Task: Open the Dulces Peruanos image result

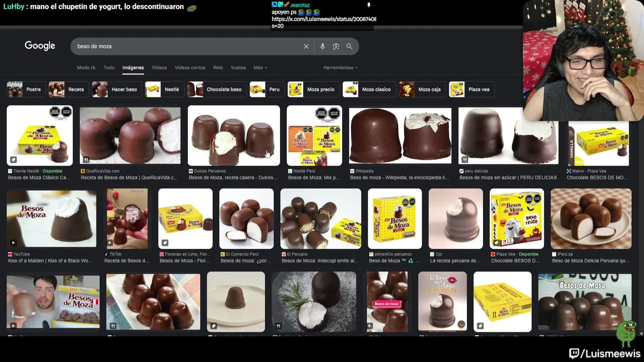Action: click(x=234, y=136)
